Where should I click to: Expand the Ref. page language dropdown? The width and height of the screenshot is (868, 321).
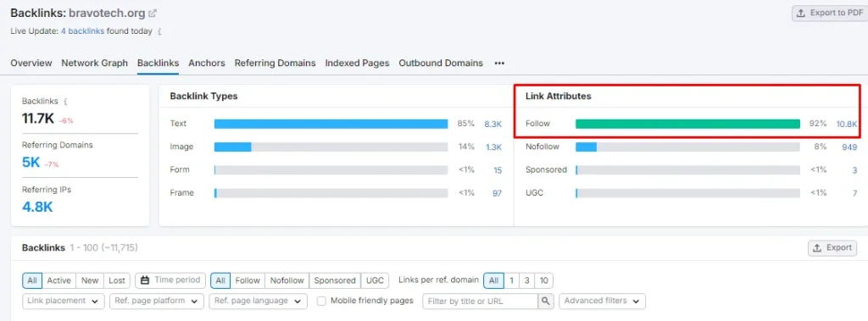coord(258,301)
